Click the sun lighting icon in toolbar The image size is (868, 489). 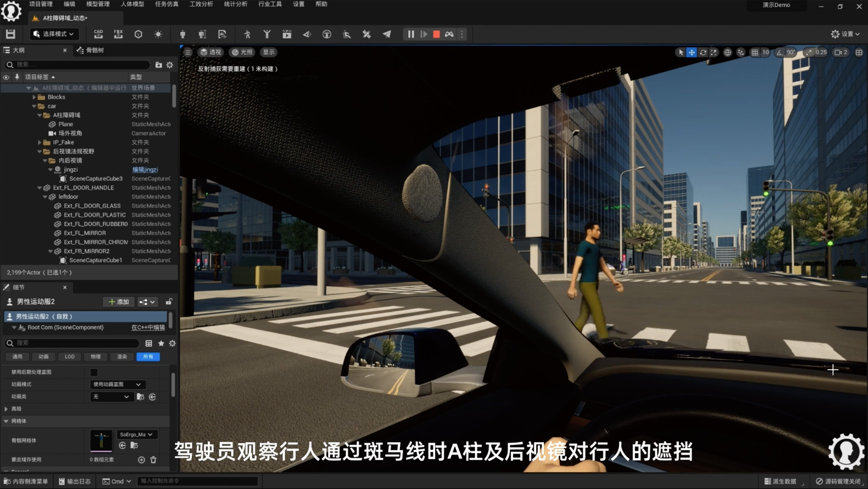pyautogui.click(x=158, y=34)
